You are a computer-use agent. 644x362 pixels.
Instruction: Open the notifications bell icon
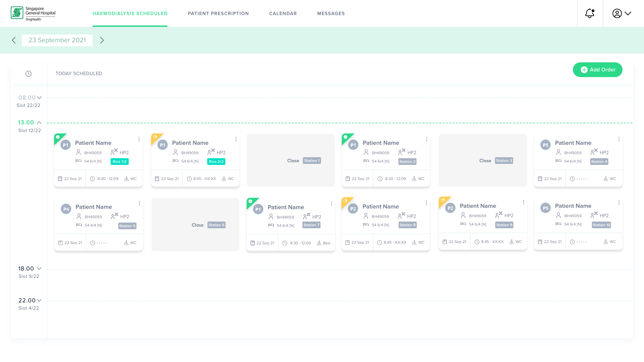click(x=590, y=13)
